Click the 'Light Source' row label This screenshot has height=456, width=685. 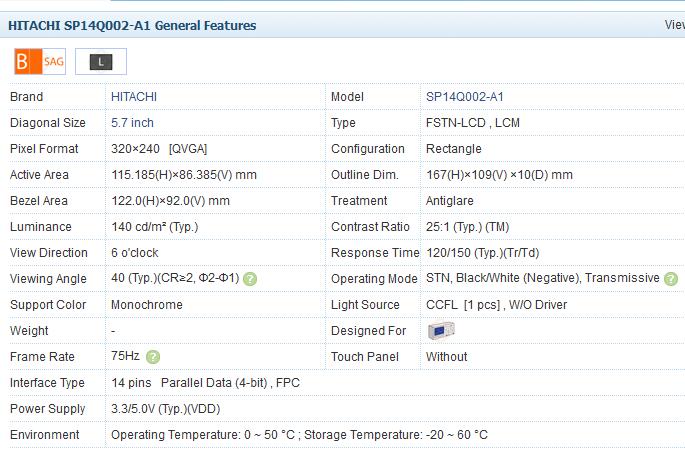point(365,304)
